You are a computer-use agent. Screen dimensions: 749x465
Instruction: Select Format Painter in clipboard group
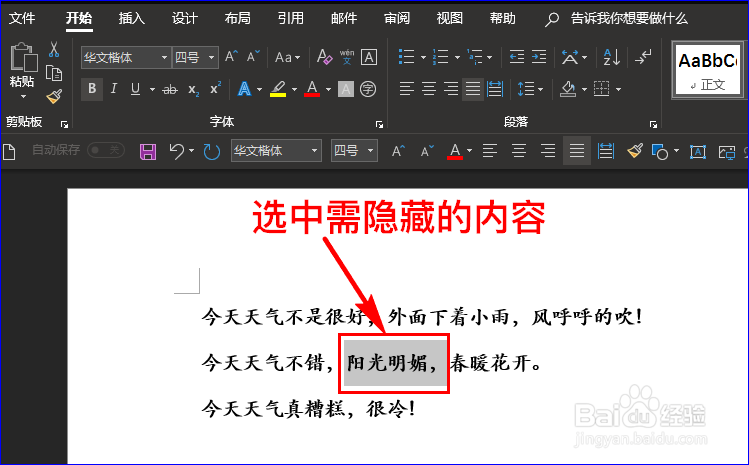click(54, 97)
